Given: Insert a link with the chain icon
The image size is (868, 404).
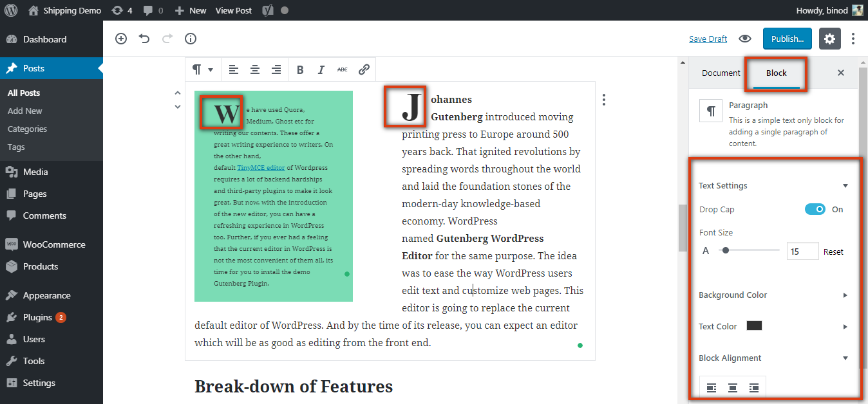Looking at the screenshot, I should click(x=364, y=69).
